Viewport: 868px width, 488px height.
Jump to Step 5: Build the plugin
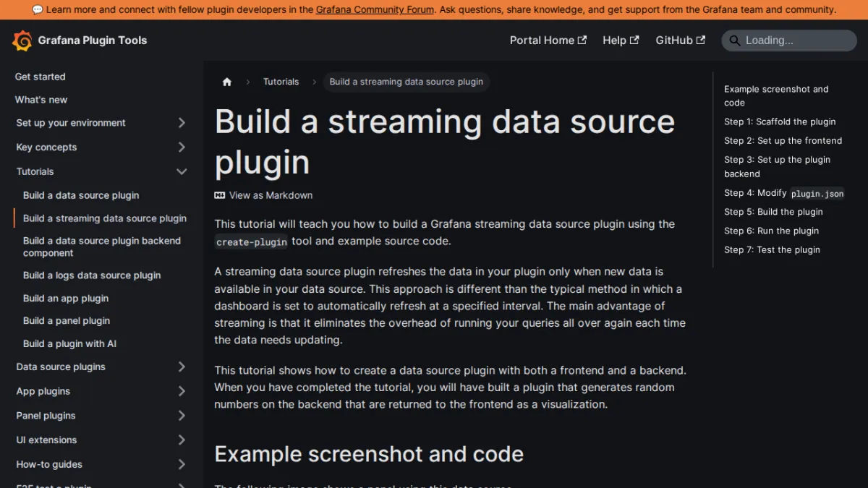coord(773,212)
